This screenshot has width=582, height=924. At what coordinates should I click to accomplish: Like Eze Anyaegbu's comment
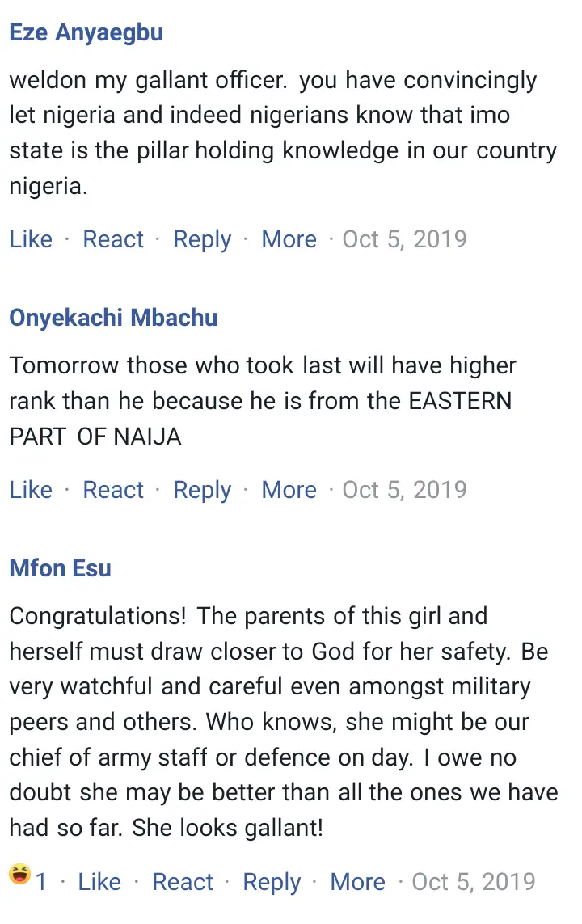click(x=31, y=239)
